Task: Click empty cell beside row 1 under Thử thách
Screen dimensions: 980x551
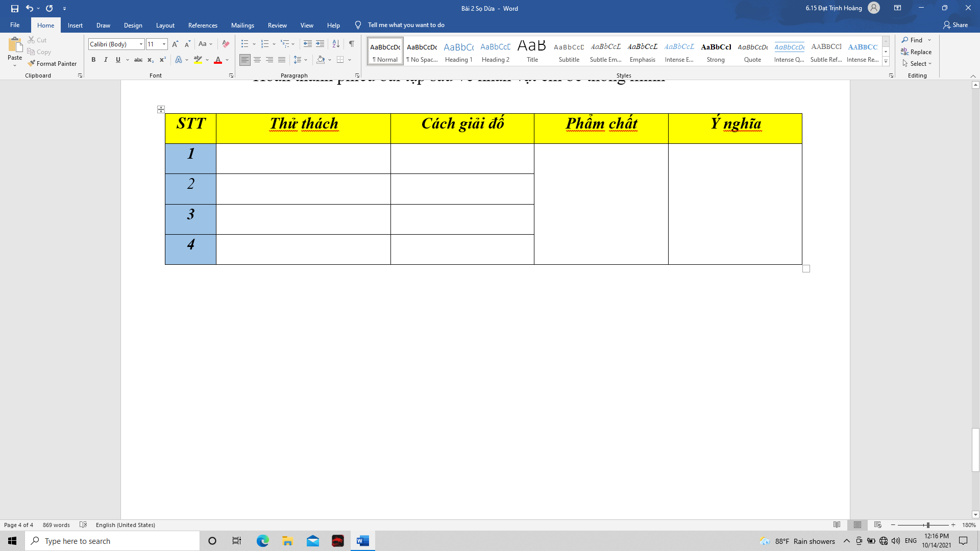Action: click(x=303, y=159)
